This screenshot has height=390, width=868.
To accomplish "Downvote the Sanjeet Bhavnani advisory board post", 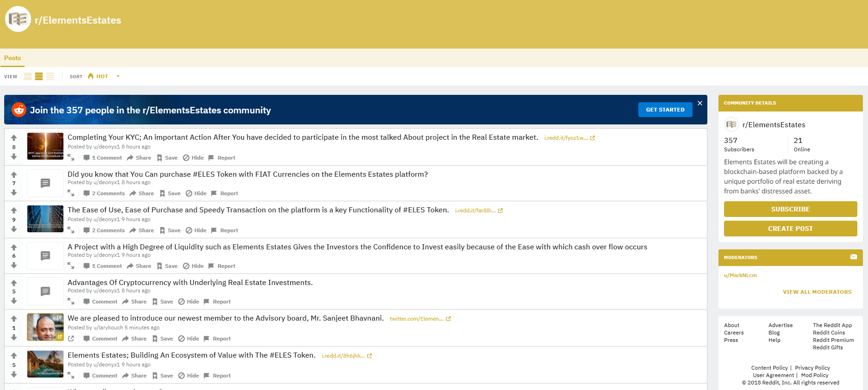I will [14, 337].
